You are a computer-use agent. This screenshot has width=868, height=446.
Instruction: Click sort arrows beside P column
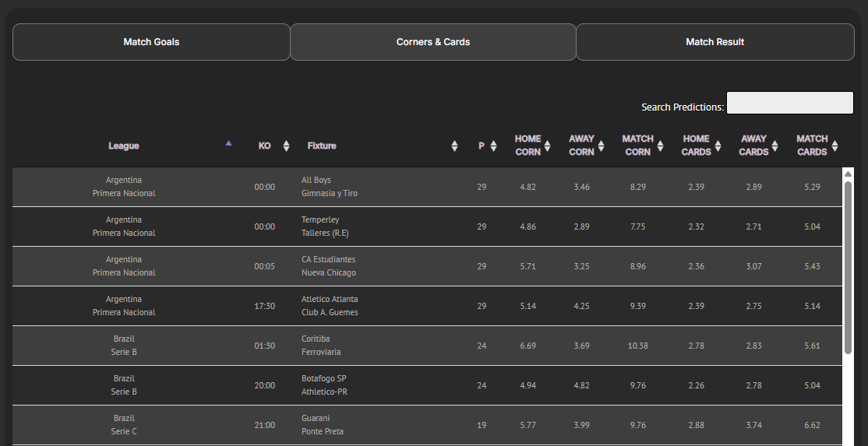pos(493,146)
